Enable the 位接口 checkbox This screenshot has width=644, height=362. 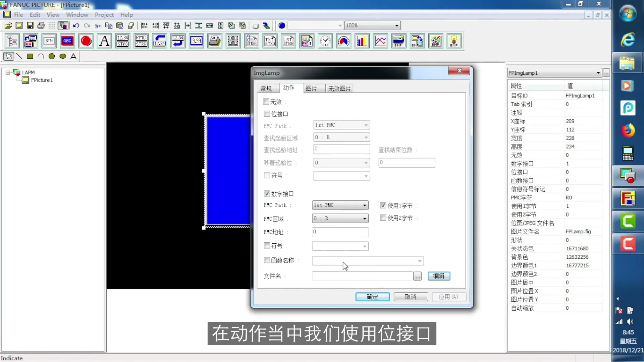(266, 114)
